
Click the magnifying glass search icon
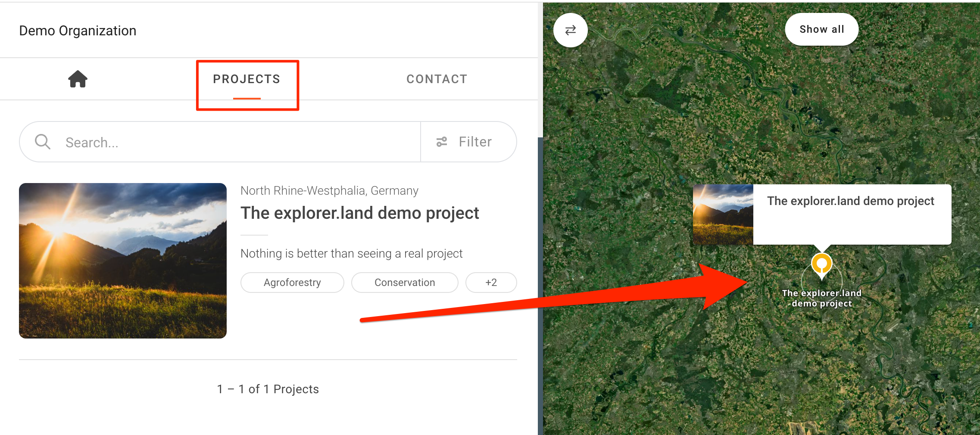[43, 142]
